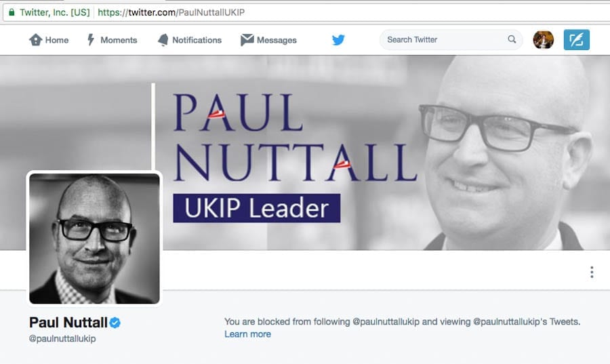Open the black-and-white profile photo
This screenshot has height=364, width=610.
95,239
